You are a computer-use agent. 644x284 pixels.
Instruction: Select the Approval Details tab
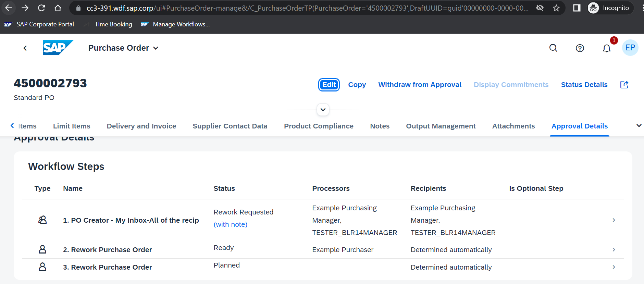point(580,126)
